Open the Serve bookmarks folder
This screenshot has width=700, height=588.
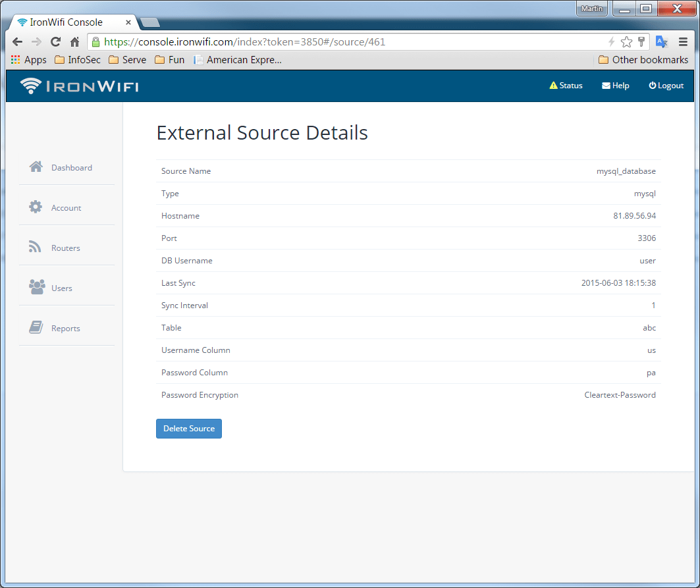[128, 60]
